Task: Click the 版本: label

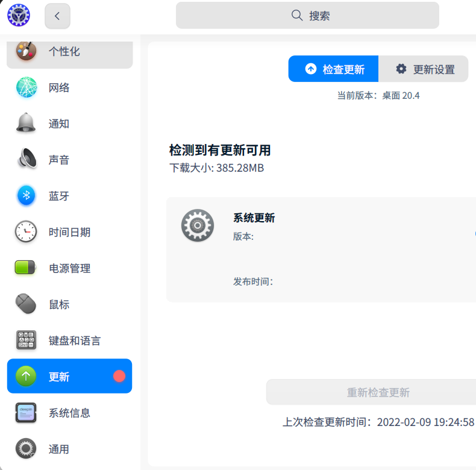Action: point(243,236)
